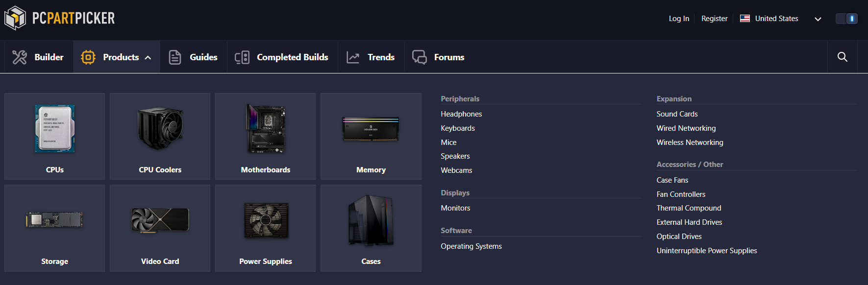Open the Headphones category
Image resolution: width=868 pixels, height=285 pixels.
(461, 114)
